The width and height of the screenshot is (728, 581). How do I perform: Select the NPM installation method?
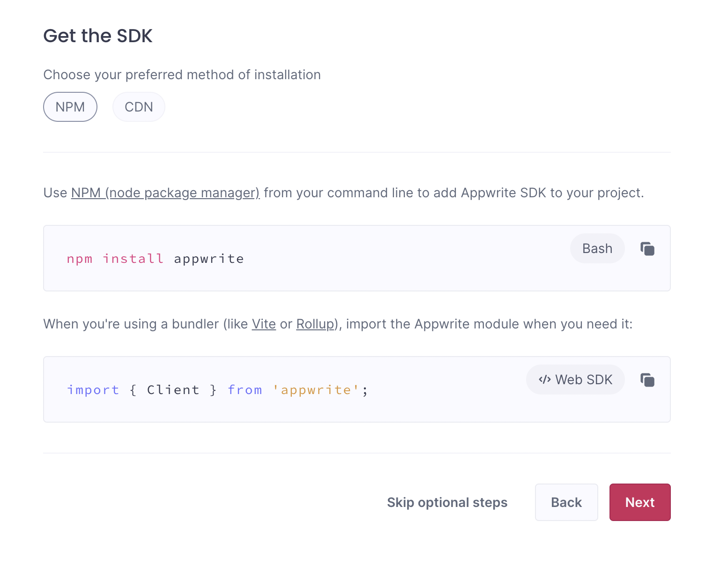[70, 107]
